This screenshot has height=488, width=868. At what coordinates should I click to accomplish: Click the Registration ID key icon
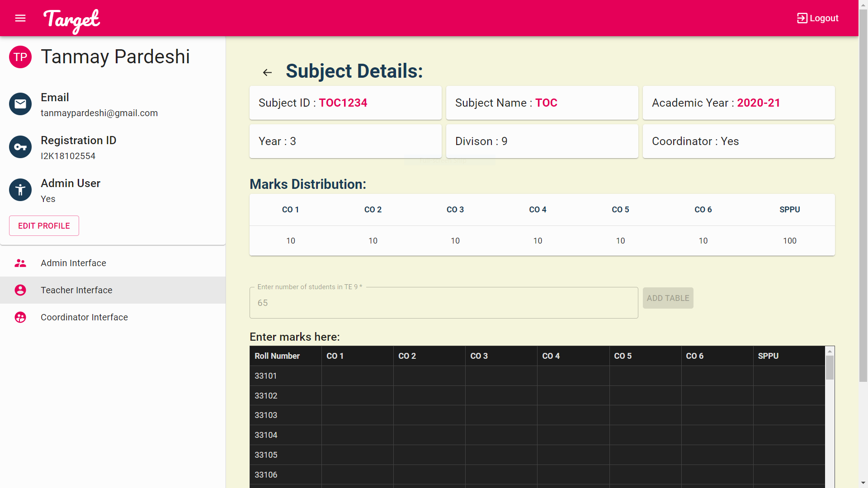coord(20,147)
